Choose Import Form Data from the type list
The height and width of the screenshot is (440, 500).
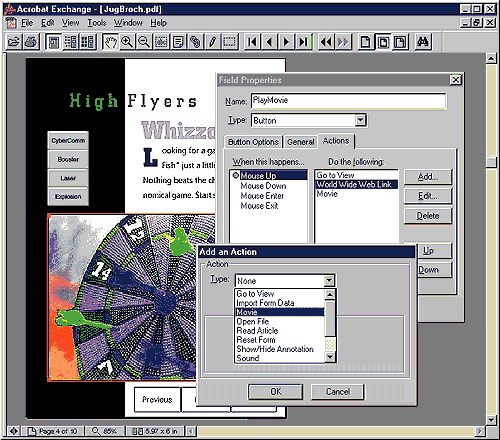tap(280, 303)
